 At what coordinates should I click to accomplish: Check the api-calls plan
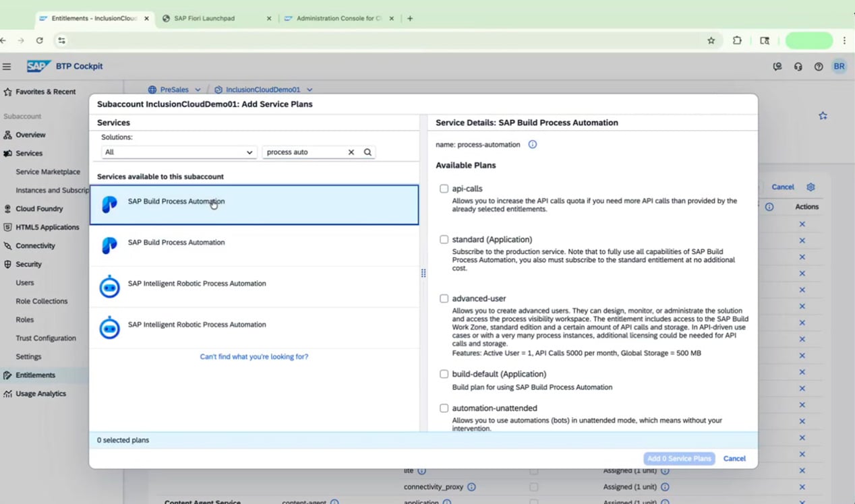coord(444,189)
